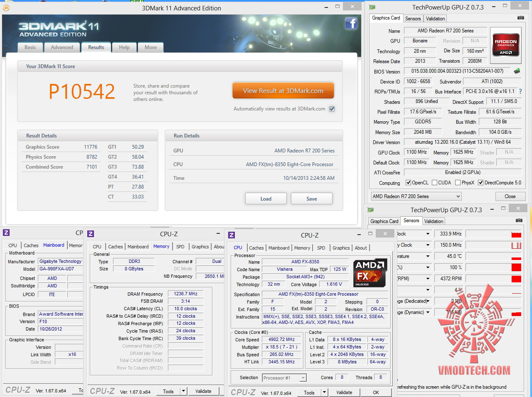This screenshot has height=397, width=532.
Task: Open temperature sensor dropdown showing 45.0 °C
Action: pyautogui.click(x=428, y=256)
